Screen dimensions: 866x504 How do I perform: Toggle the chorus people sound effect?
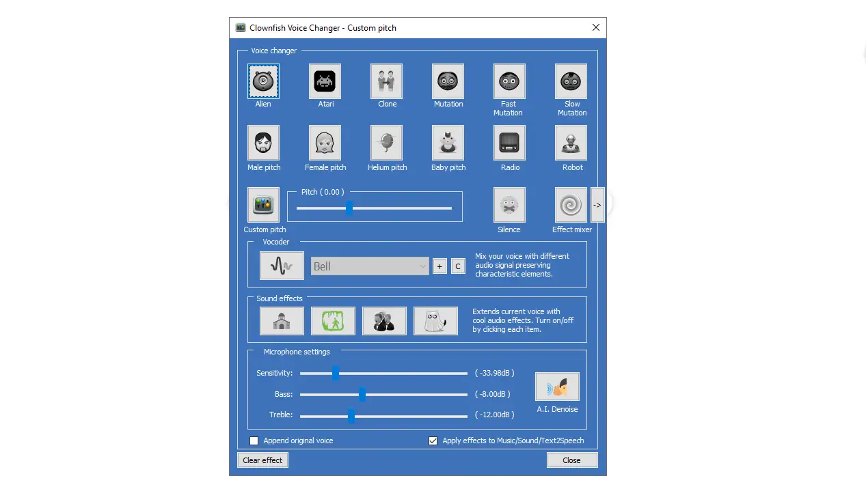pyautogui.click(x=384, y=321)
